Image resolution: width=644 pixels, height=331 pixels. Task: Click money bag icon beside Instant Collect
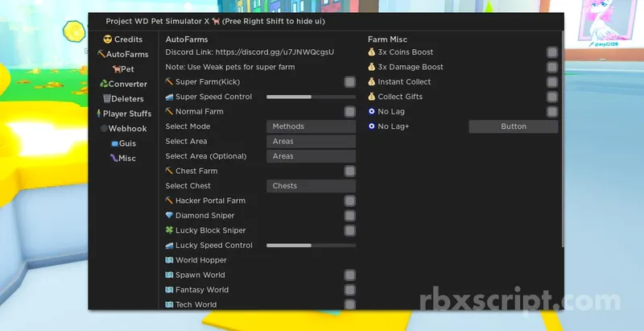point(372,81)
